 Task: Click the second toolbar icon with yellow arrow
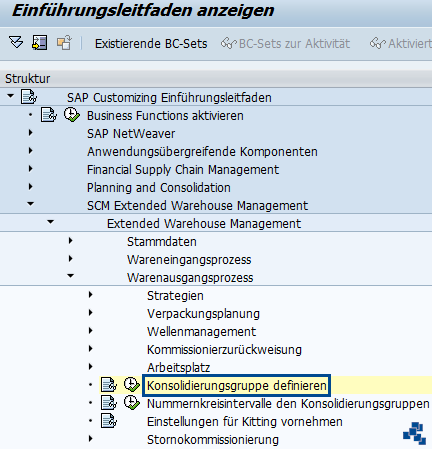tap(39, 43)
